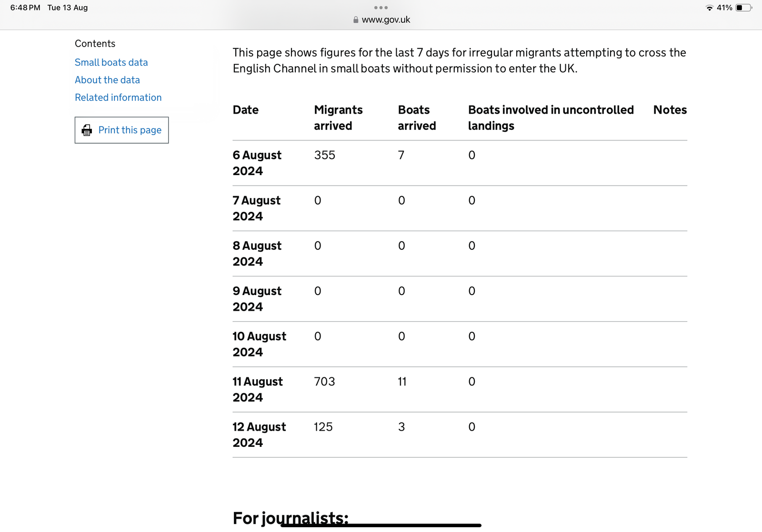
Task: Click the 703 migrants arrived value
Action: pyautogui.click(x=324, y=382)
